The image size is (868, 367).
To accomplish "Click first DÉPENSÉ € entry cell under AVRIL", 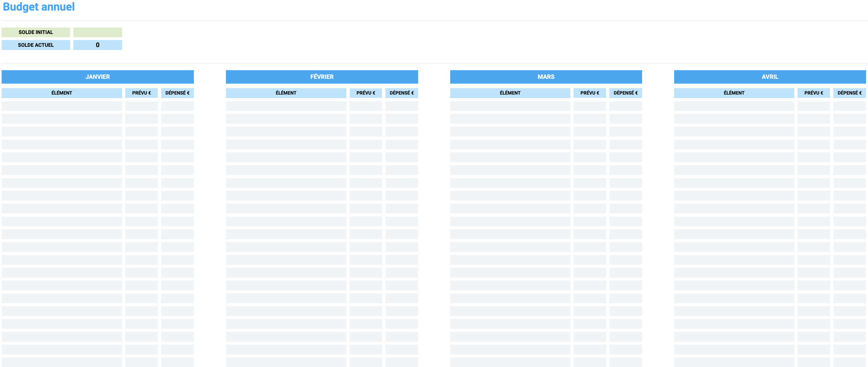I will (850, 106).
